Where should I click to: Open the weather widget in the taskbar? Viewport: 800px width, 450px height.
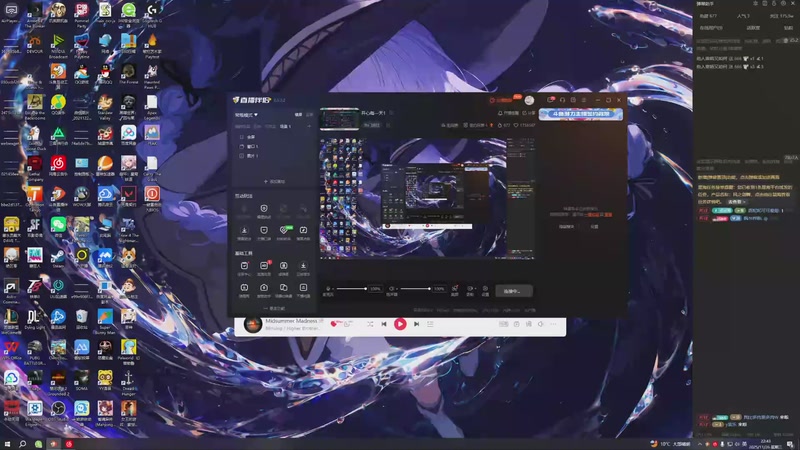(670, 444)
